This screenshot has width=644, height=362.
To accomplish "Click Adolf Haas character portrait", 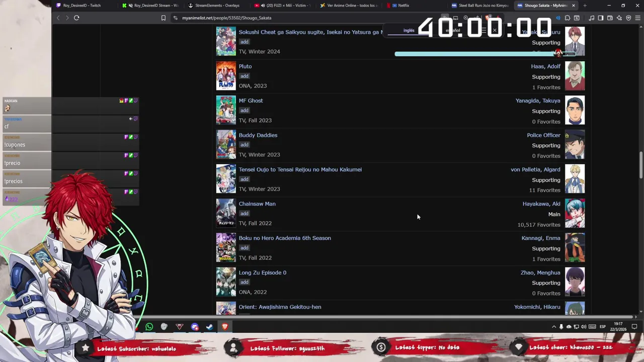I will click(575, 76).
